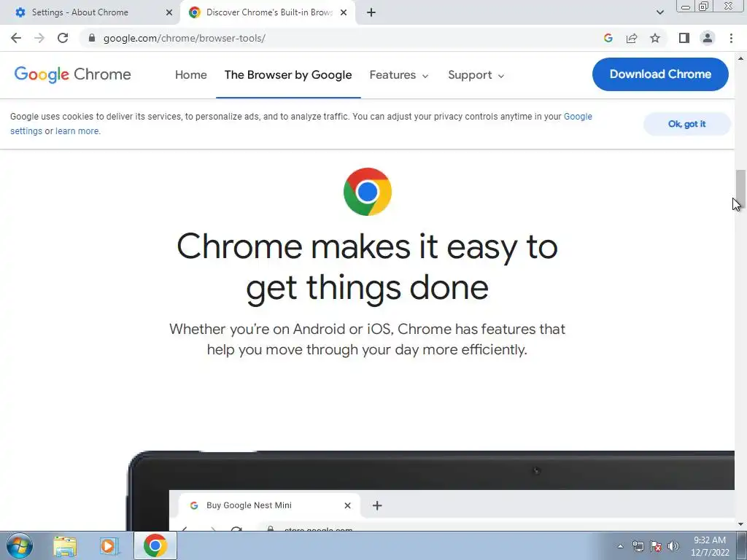This screenshot has height=560, width=747.
Task: Open the taskbar clock and date
Action: click(710, 546)
